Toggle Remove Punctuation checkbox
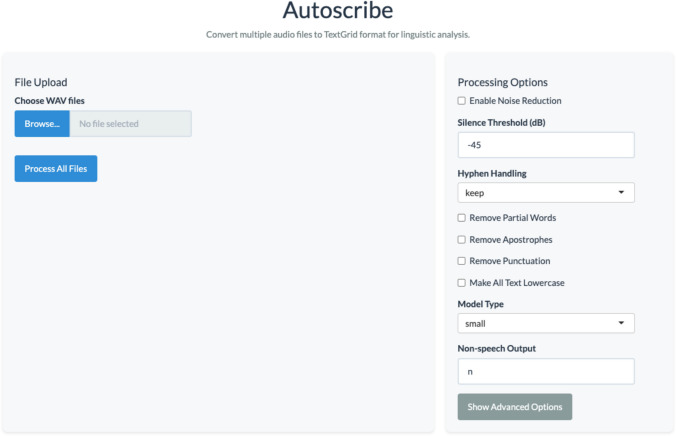 pos(461,261)
